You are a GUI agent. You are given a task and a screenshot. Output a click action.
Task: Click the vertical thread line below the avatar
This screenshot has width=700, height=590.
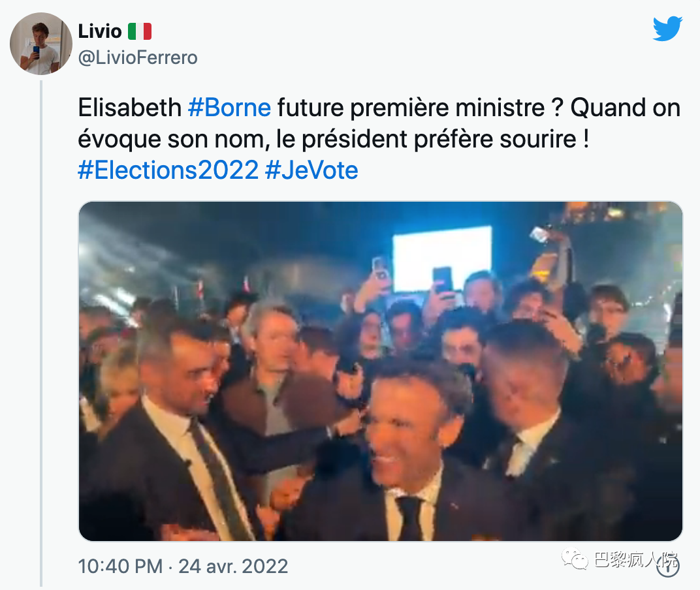click(41, 326)
